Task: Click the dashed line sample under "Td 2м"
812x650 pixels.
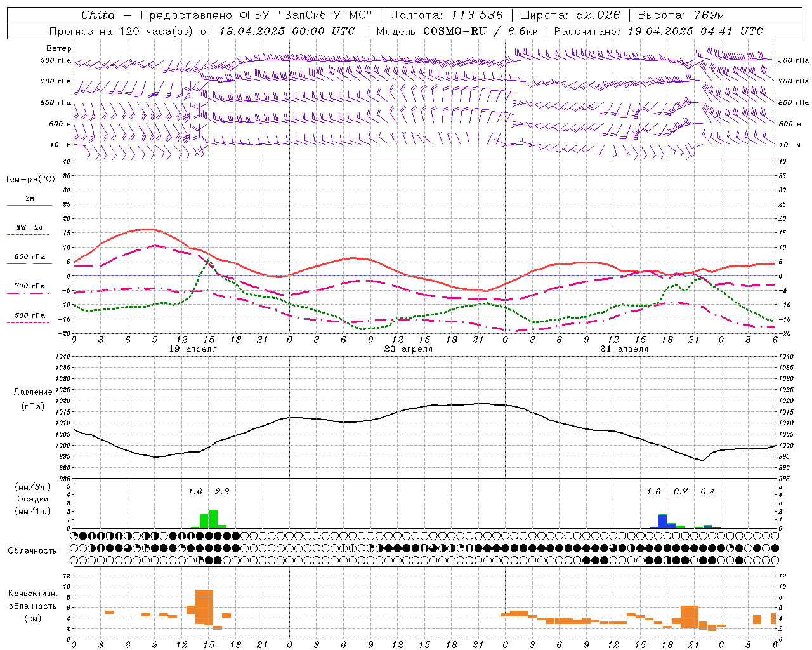Action: click(x=28, y=235)
